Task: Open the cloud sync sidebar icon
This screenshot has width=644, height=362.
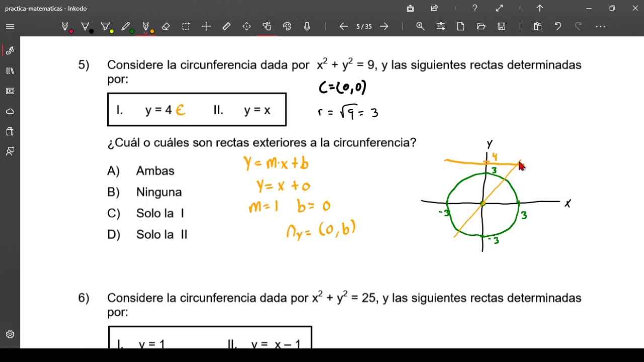Action: pyautogui.click(x=10, y=111)
